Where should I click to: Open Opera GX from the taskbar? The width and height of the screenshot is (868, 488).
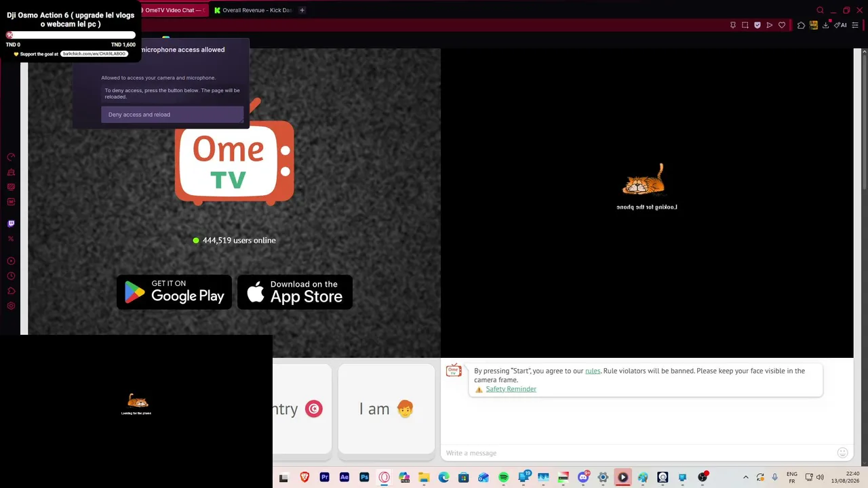(384, 477)
